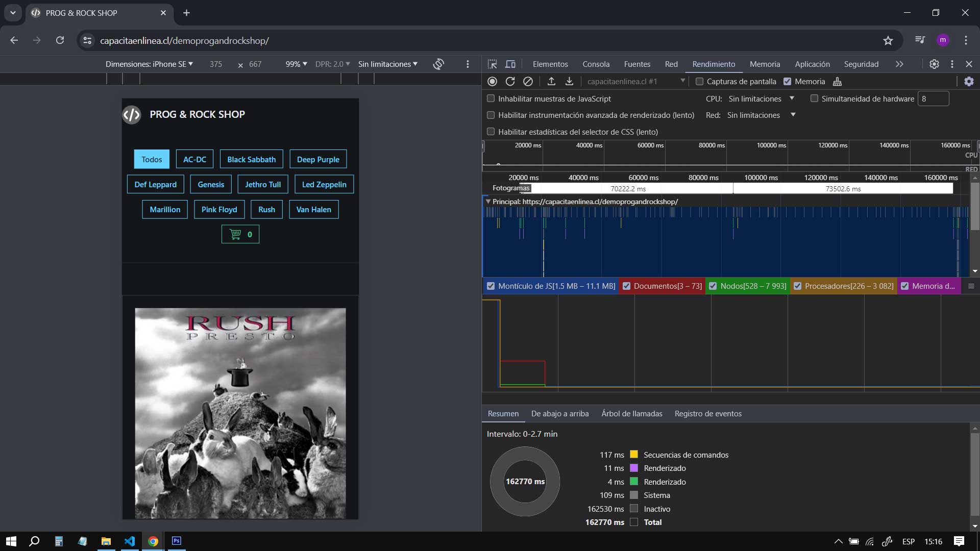Open the Registro de eventos tab

click(708, 414)
